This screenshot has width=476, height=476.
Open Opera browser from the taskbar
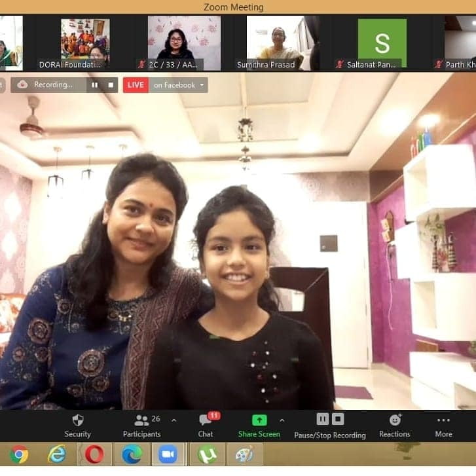(94, 454)
